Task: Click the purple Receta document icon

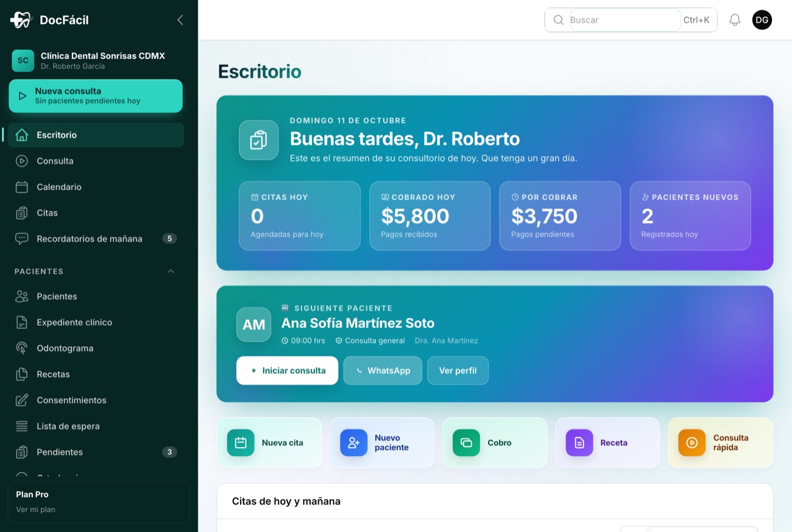Action: pyautogui.click(x=579, y=443)
